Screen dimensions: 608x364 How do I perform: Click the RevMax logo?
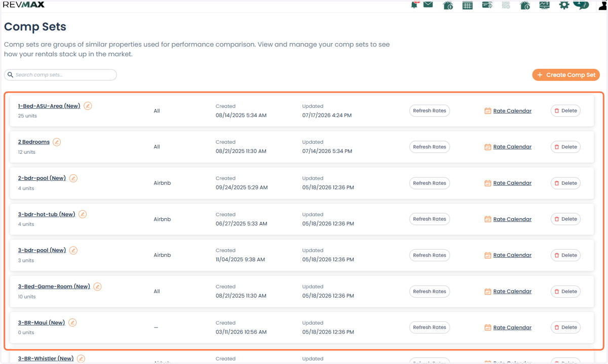pyautogui.click(x=24, y=5)
